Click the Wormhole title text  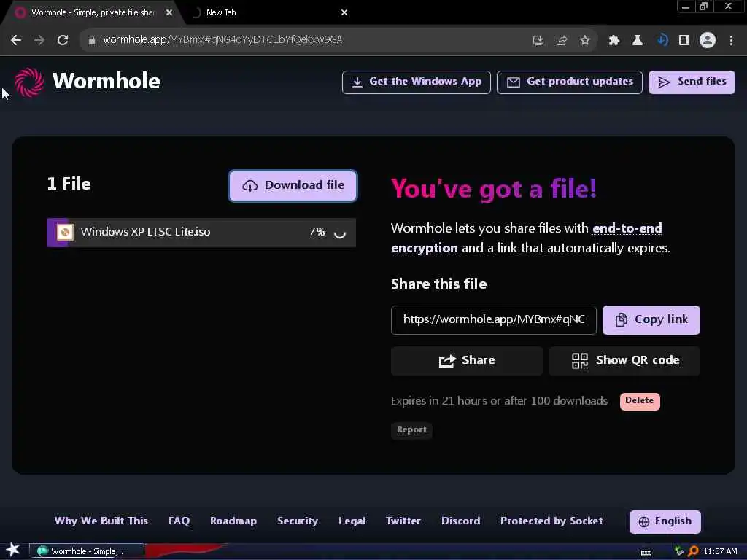[x=107, y=82]
